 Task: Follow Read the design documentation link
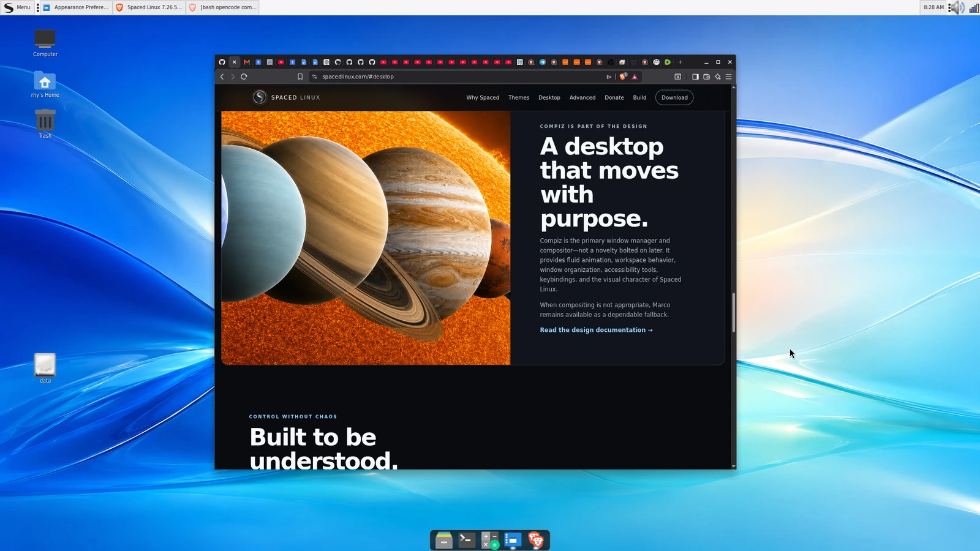click(x=596, y=330)
